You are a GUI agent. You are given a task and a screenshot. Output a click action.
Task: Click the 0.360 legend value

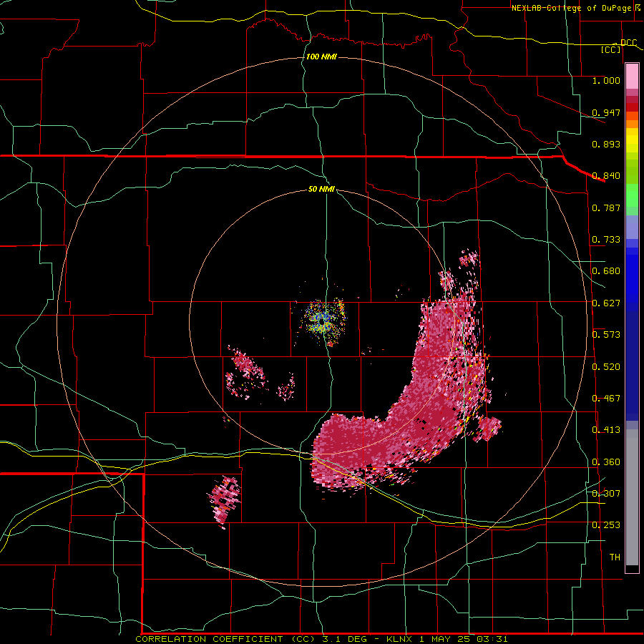606,462
